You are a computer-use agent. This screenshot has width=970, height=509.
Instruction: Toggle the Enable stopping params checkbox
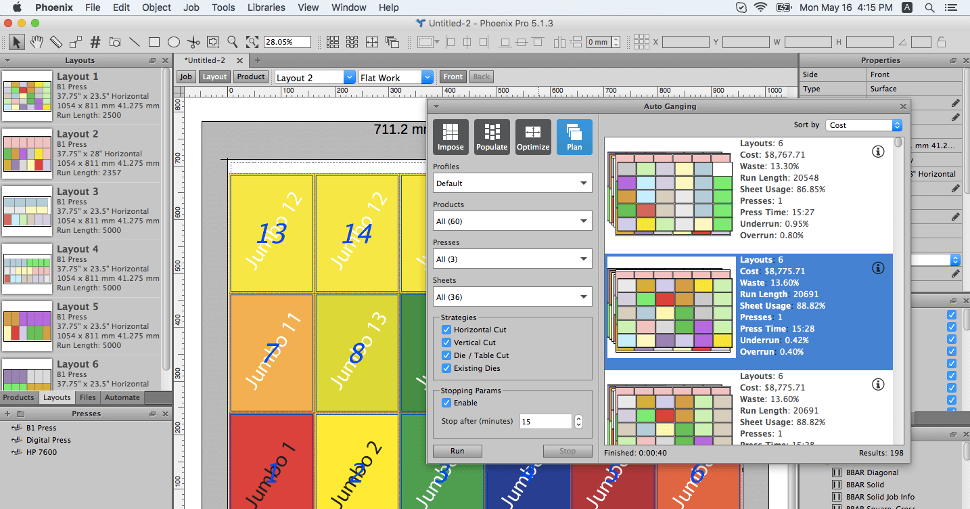click(446, 403)
